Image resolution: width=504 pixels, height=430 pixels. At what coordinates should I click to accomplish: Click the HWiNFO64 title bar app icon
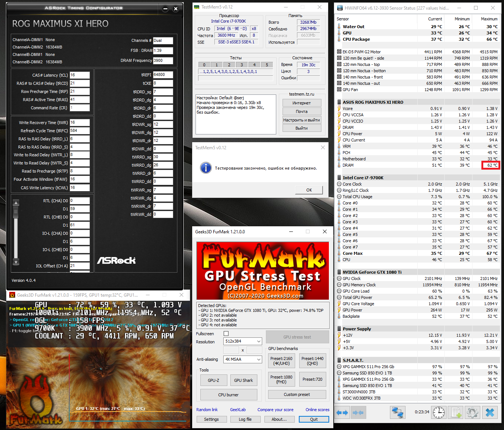coord(340,8)
